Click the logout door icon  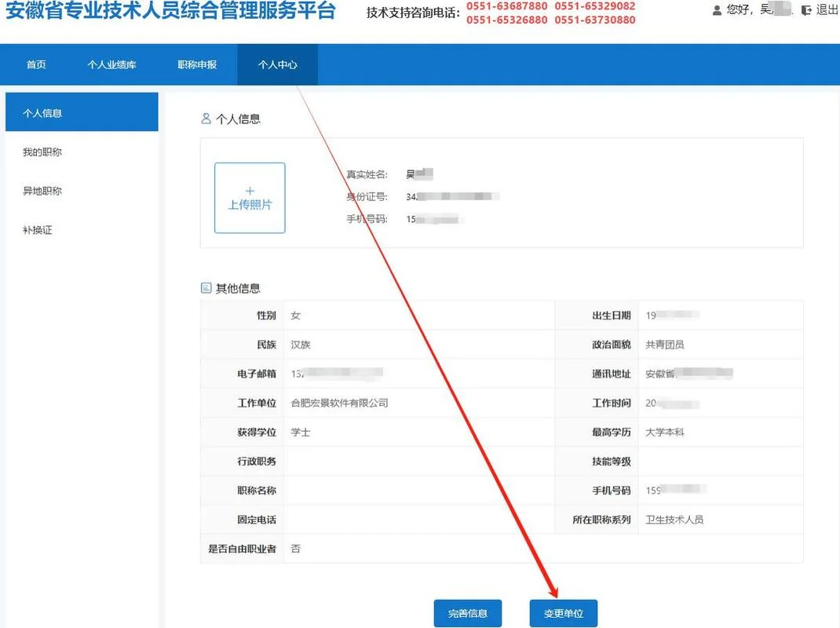point(806,10)
